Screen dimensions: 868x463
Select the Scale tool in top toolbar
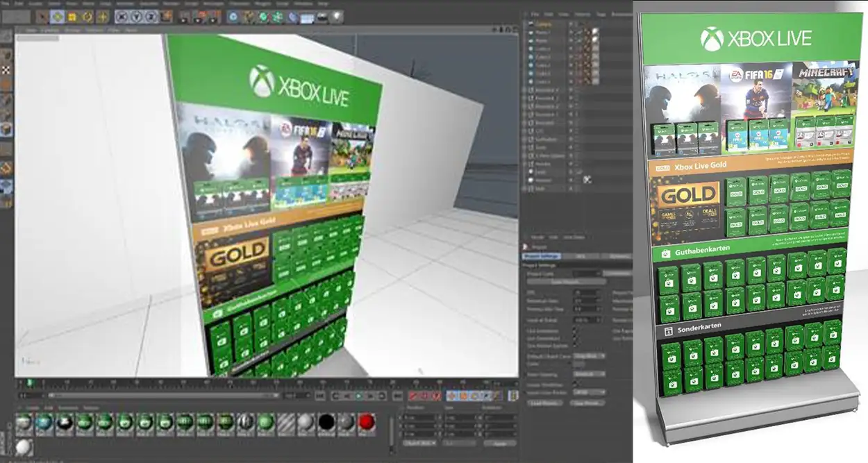pos(72,16)
